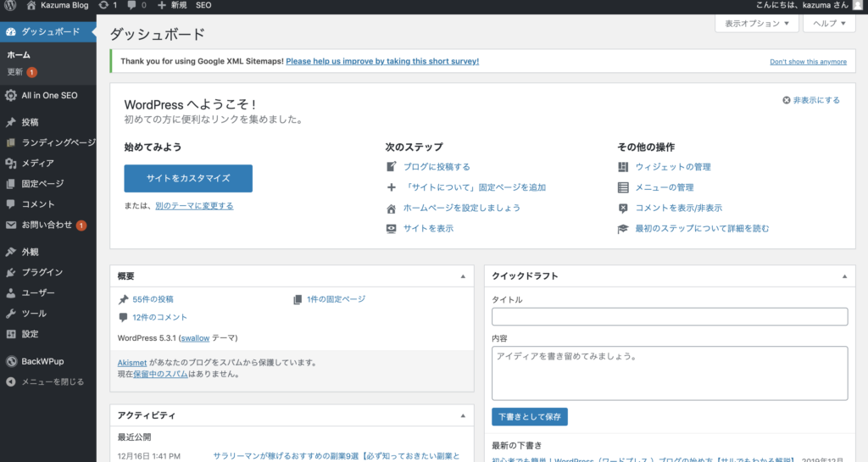The image size is (868, 462).
Task: Collapse the アクティビティ panel
Action: [463, 415]
